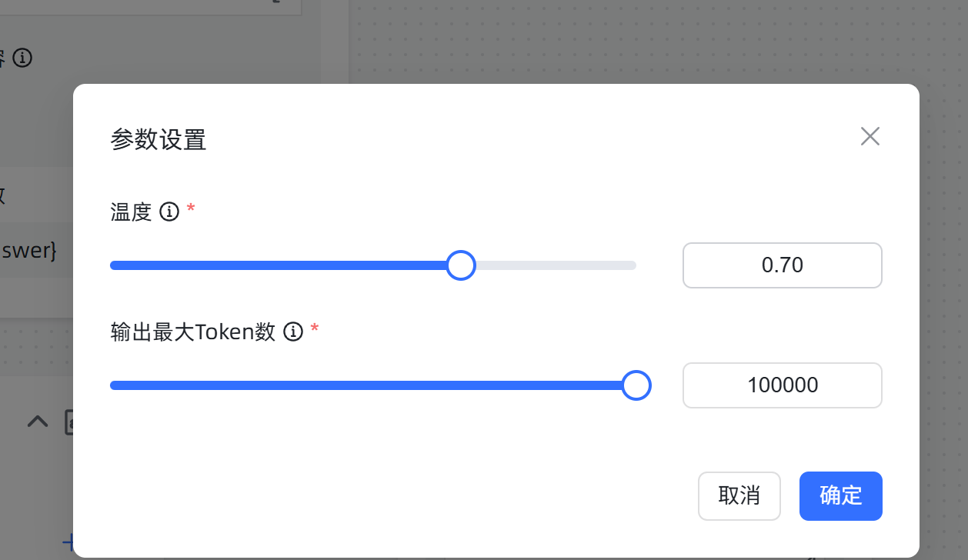Click the info icon beside 输出最大Token数

tap(293, 332)
